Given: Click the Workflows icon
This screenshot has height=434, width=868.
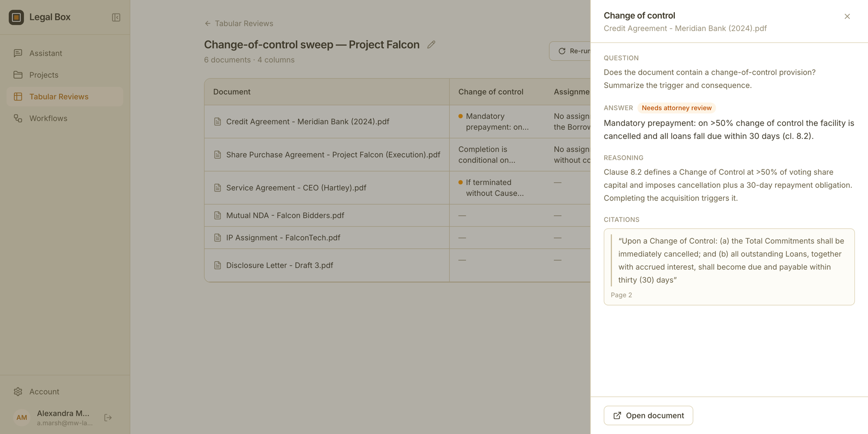Looking at the screenshot, I should (x=18, y=118).
